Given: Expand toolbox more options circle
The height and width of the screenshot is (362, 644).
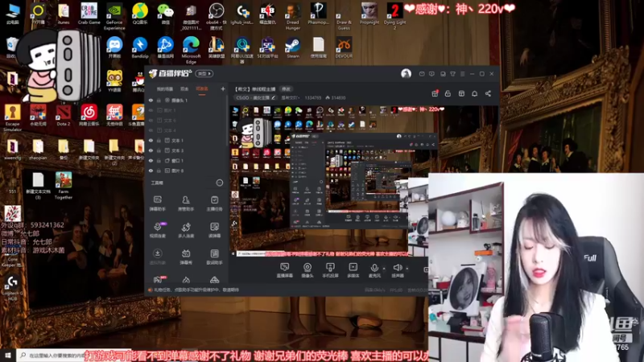Looking at the screenshot, I should [x=219, y=183].
